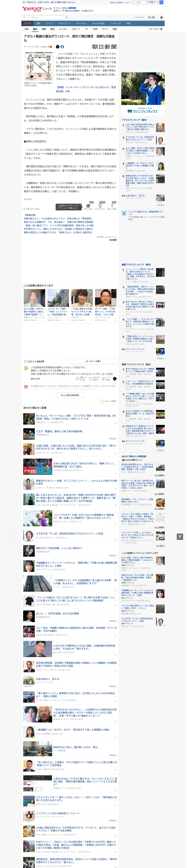Screen dimensions: 186x868
Task: Close the ad above the blue suit banner
Action: [163, 73]
